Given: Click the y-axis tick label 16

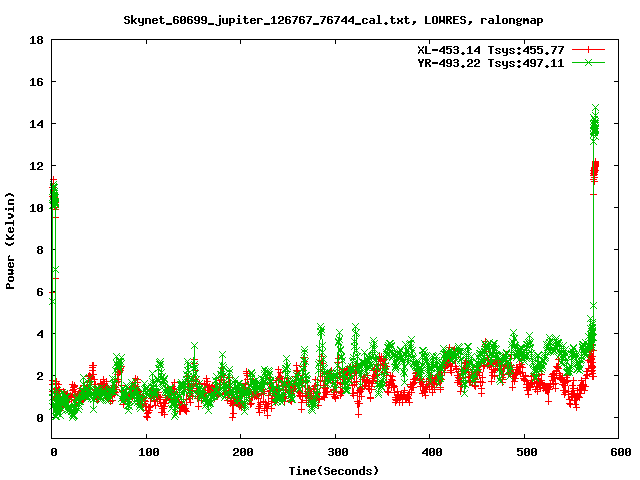Looking at the screenshot, I should [37, 82].
